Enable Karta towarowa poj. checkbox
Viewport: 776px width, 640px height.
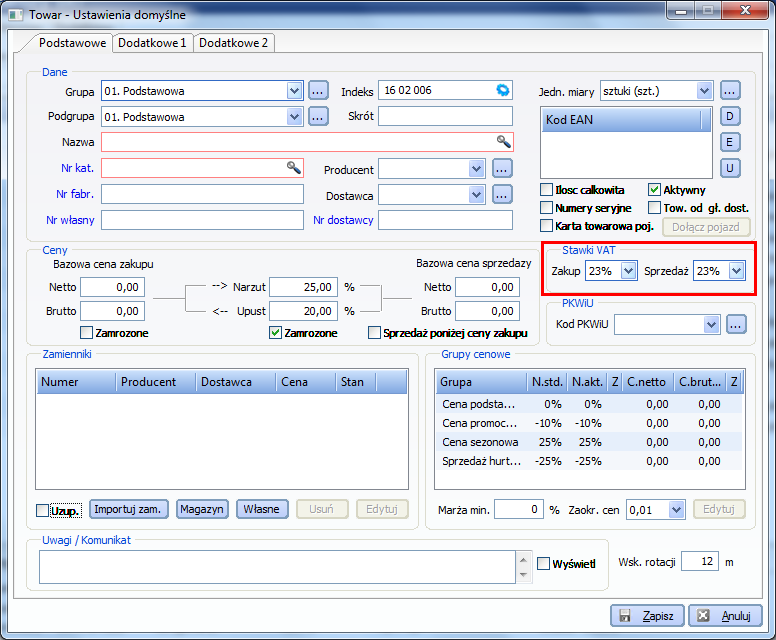click(x=546, y=226)
